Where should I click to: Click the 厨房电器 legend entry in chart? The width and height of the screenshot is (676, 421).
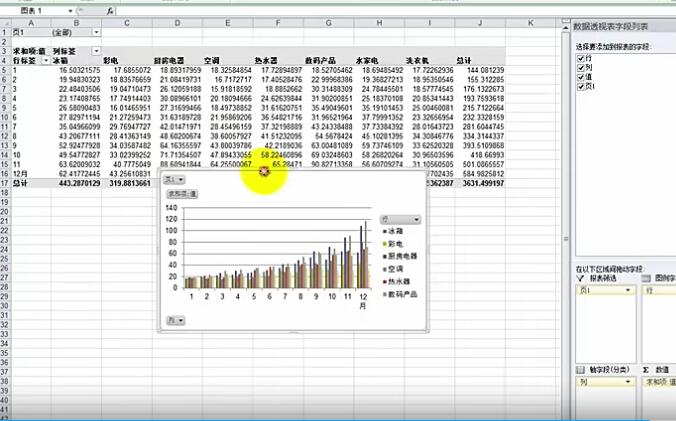click(x=404, y=257)
